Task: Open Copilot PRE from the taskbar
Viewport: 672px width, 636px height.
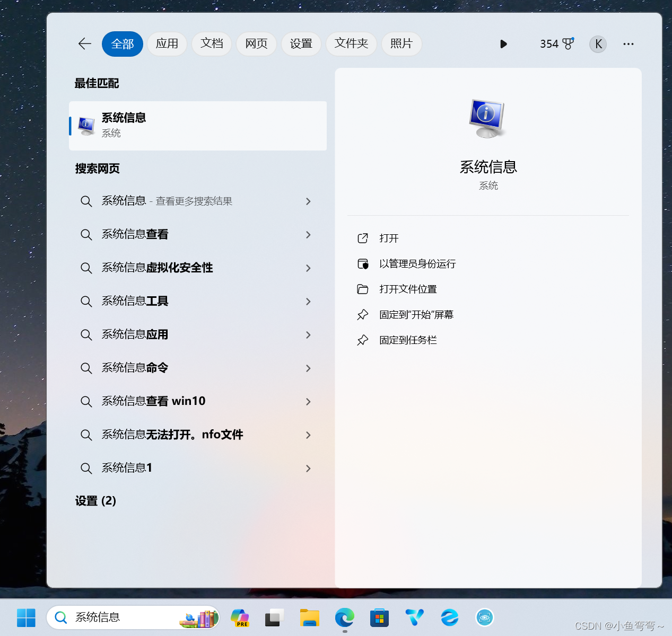Action: [240, 618]
